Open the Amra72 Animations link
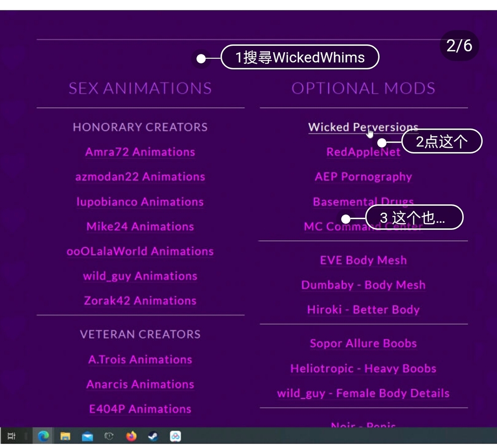Viewport: 497px width, 448px height. 140,152
